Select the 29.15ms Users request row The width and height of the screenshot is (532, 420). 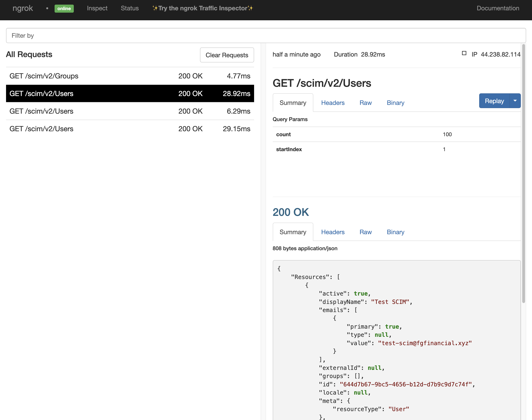[130, 129]
